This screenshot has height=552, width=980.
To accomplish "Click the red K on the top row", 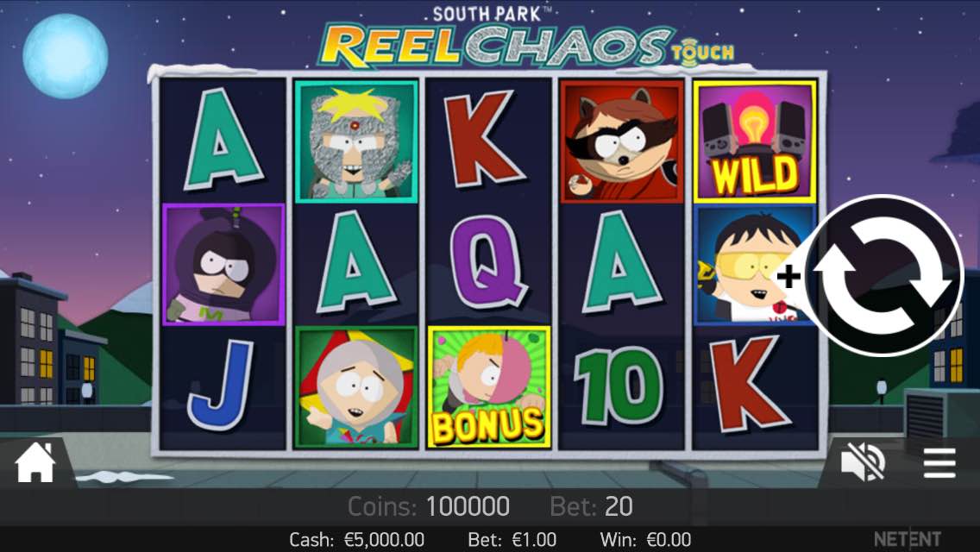I will pyautogui.click(x=484, y=139).
